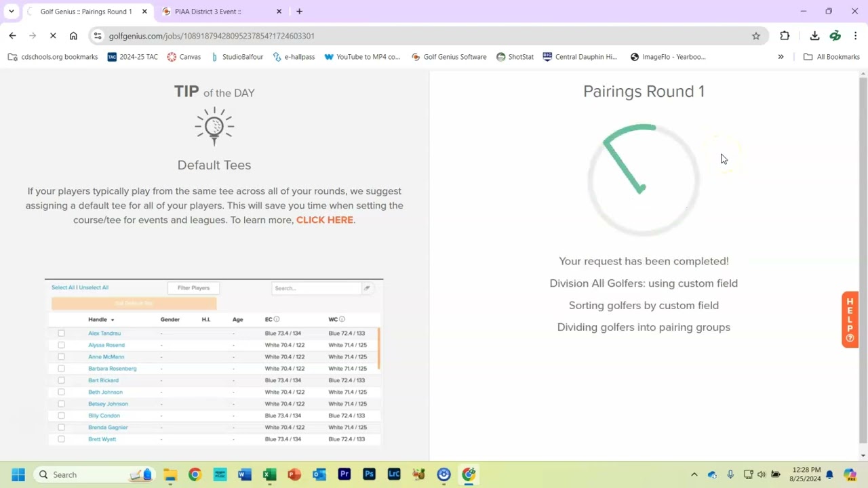The image size is (868, 488).
Task: Click the page vertical scrollbar
Action: pos(863,262)
